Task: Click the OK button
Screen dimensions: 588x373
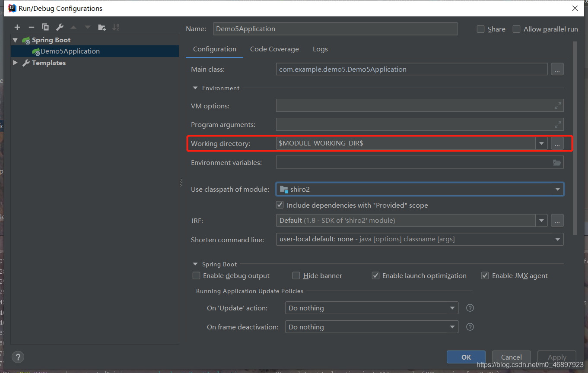Action: tap(466, 357)
